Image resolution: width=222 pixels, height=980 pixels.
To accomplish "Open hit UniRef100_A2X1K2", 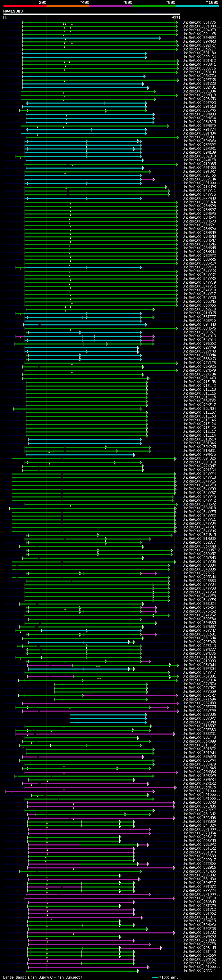I will (199, 783).
